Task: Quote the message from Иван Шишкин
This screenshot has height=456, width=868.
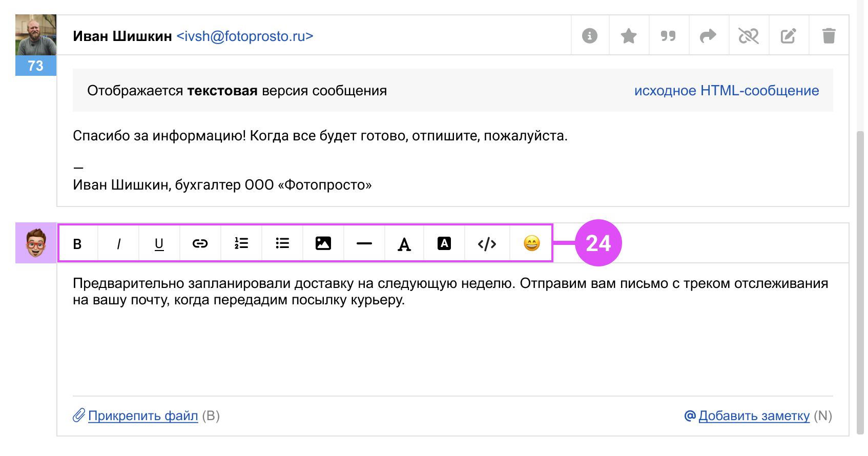Action: (668, 36)
